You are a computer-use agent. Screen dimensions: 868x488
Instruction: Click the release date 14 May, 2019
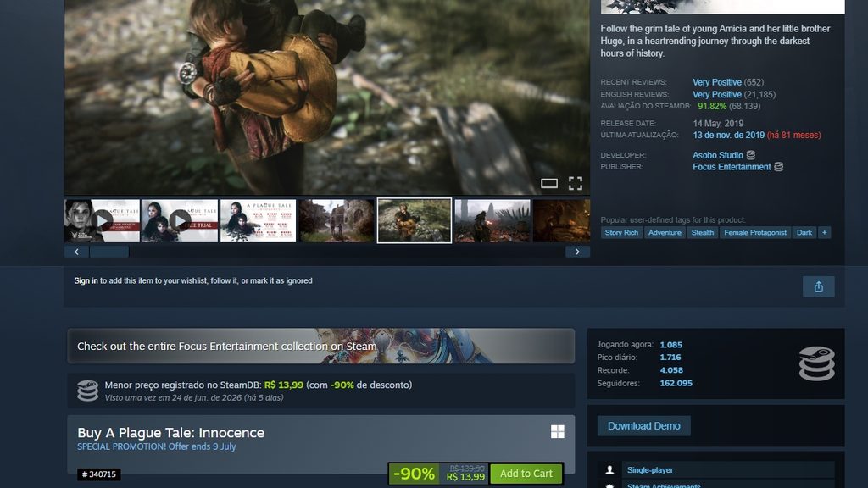click(718, 124)
